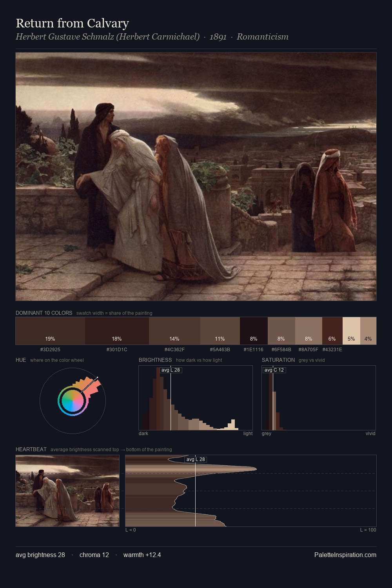Click the saturation histogram chart

[319, 398]
